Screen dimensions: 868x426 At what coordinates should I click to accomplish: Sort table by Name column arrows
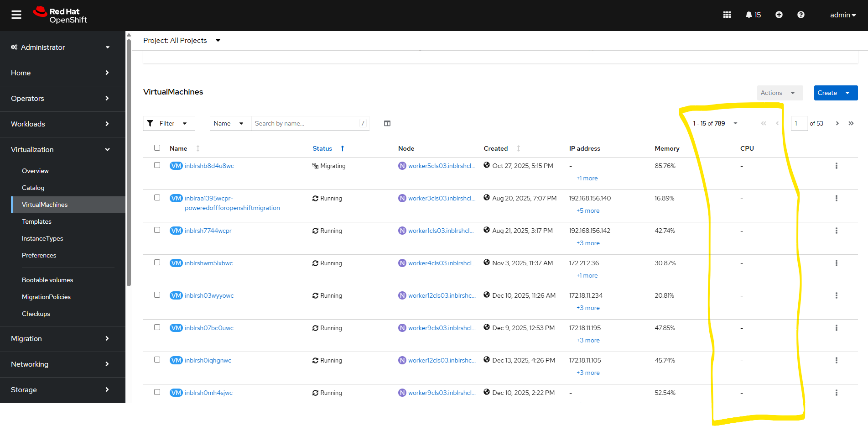coord(198,148)
